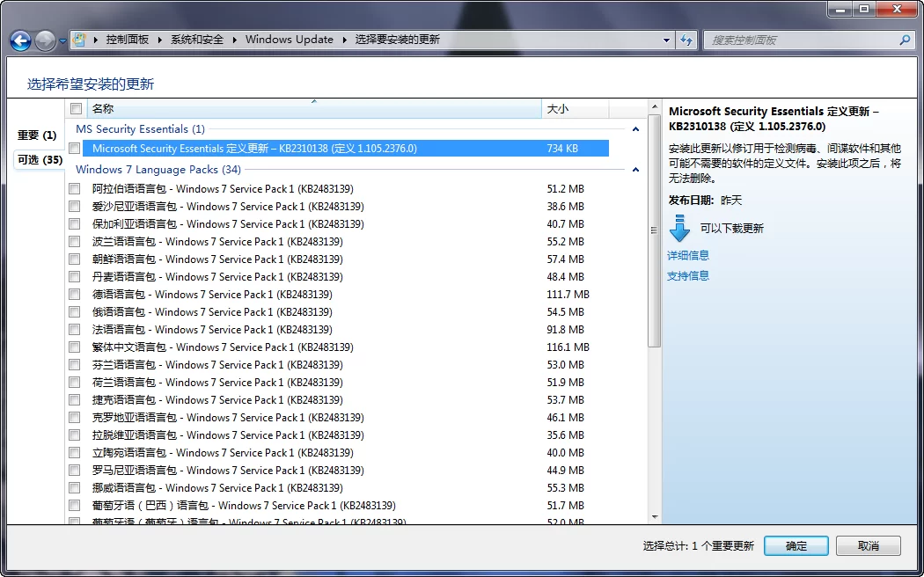Navigate to 系统和安全 breadcrumb

[x=197, y=40]
